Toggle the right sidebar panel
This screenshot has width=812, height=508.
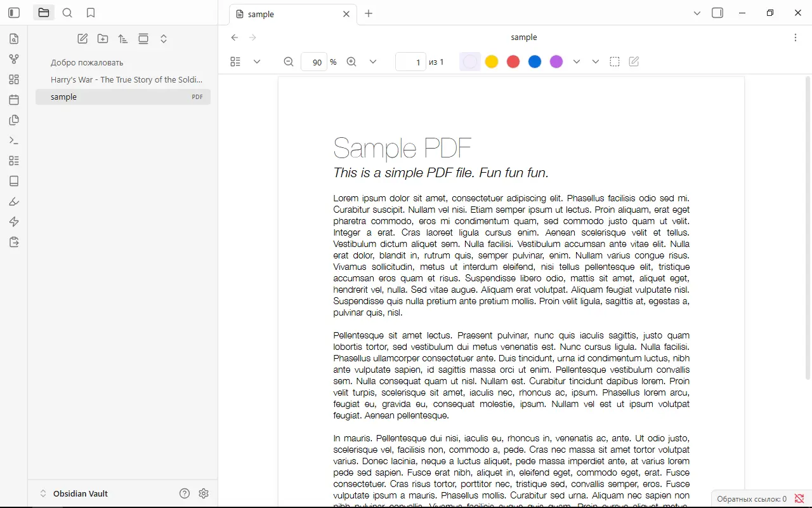click(x=717, y=13)
